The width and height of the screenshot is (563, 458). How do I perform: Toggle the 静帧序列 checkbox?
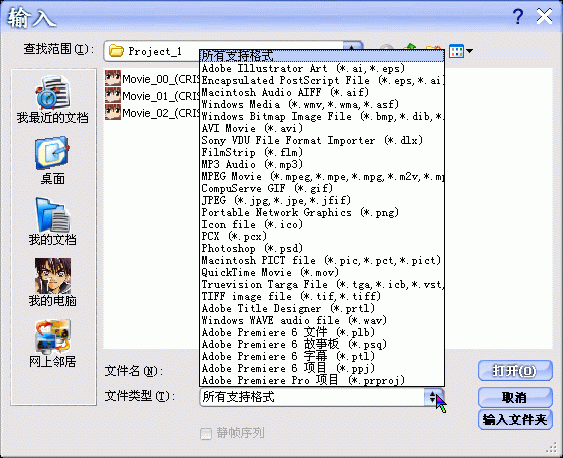click(206, 433)
